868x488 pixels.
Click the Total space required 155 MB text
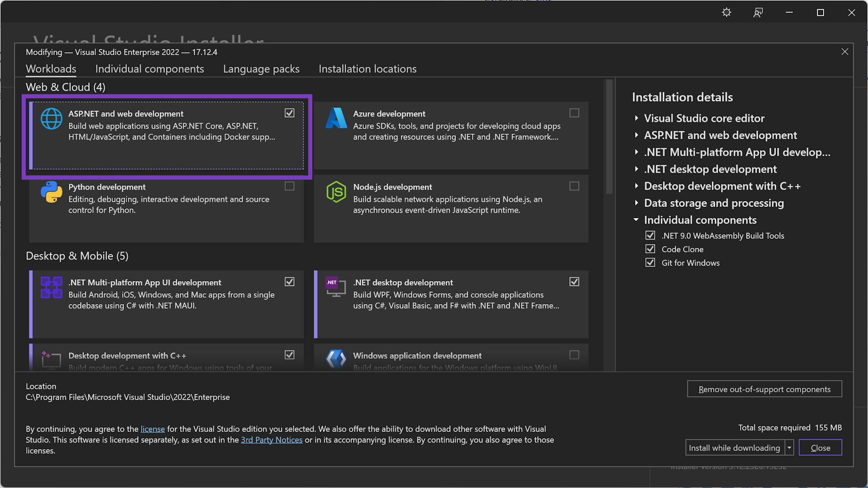(790, 427)
